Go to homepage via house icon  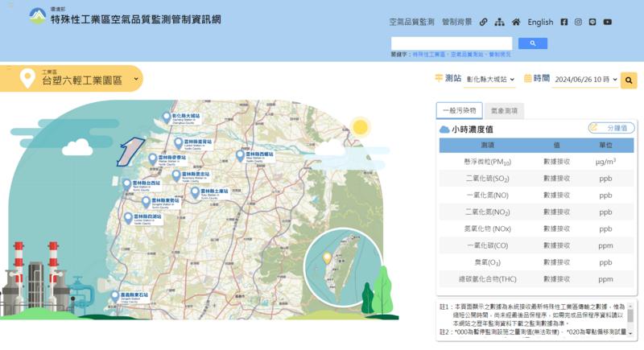pos(516,23)
